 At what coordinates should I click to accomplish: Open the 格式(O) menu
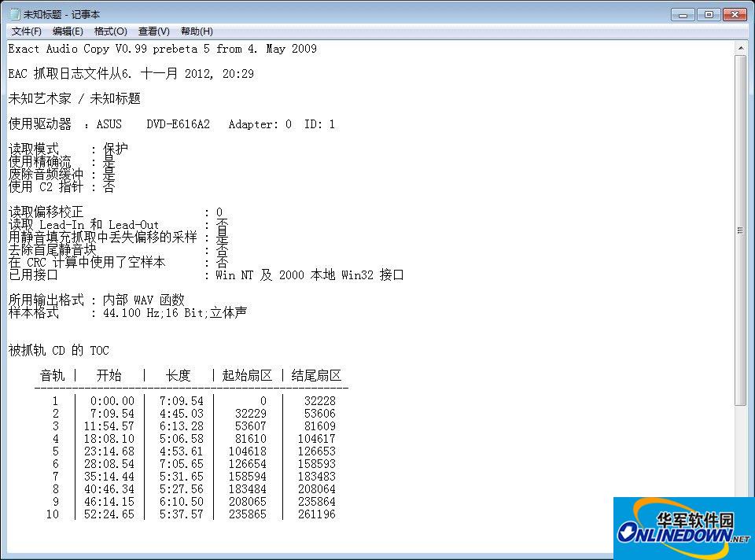click(x=110, y=31)
